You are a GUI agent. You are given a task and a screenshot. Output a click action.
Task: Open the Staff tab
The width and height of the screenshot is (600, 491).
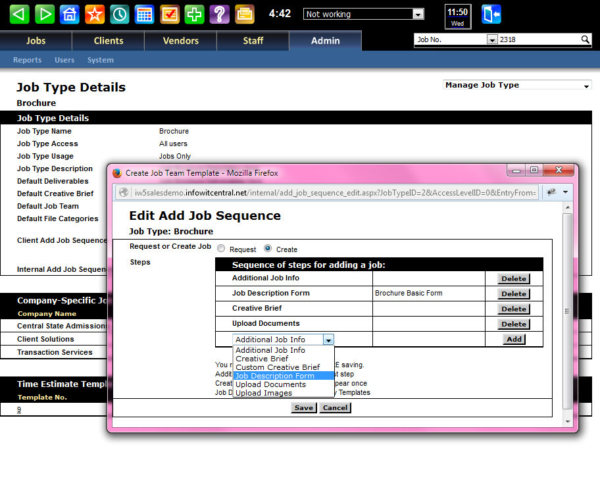click(253, 41)
